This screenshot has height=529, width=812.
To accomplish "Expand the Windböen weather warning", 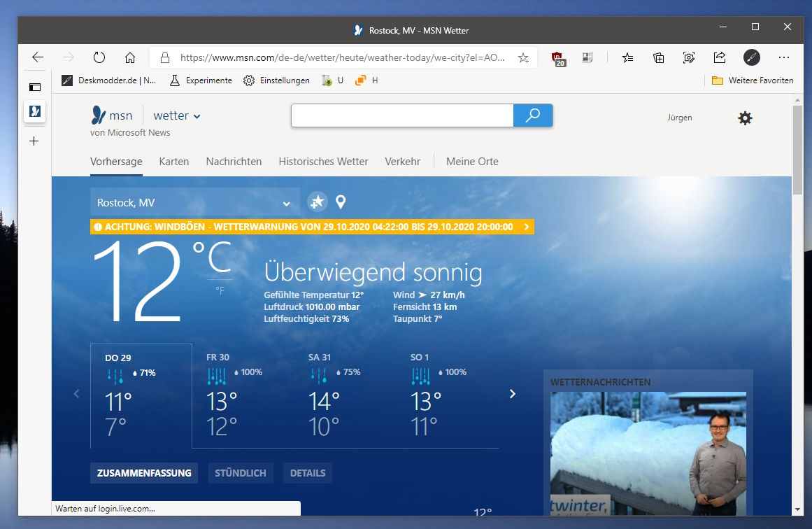I will click(x=312, y=227).
